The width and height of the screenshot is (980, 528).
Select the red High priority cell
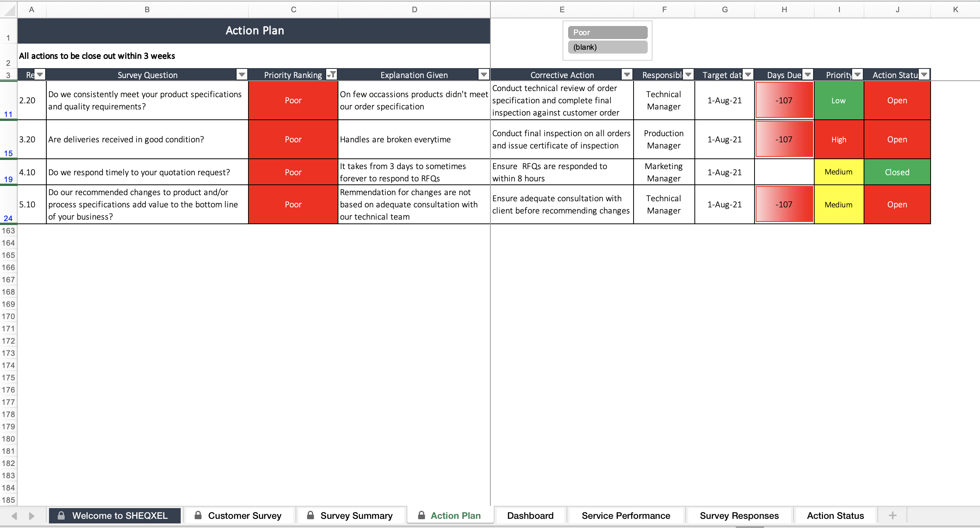point(839,140)
